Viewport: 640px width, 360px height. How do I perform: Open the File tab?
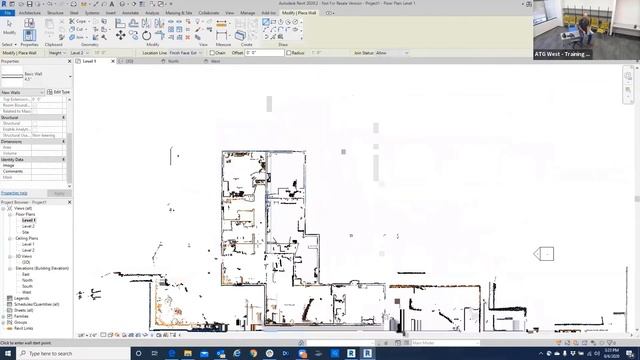pos(7,13)
